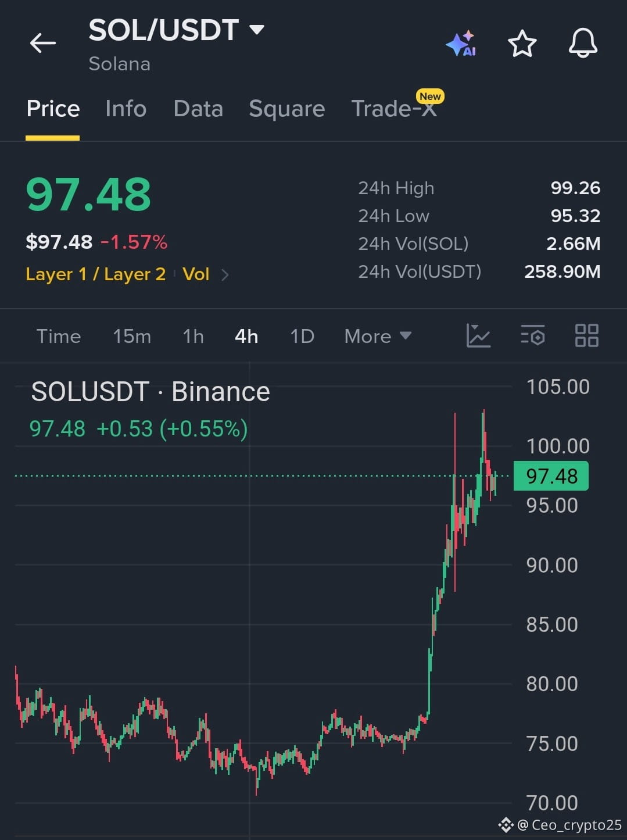Select the 15m chart interval
Viewport: 627px width, 840px height.
(132, 336)
